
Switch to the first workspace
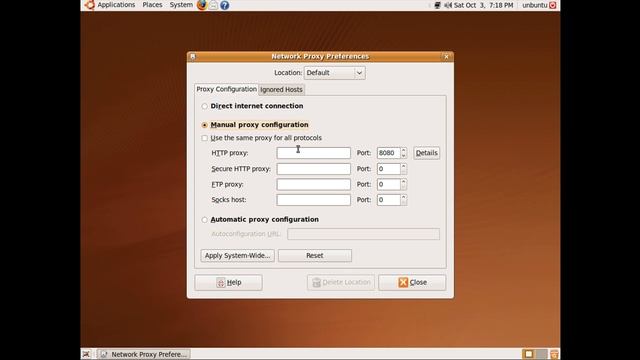[x=529, y=354]
